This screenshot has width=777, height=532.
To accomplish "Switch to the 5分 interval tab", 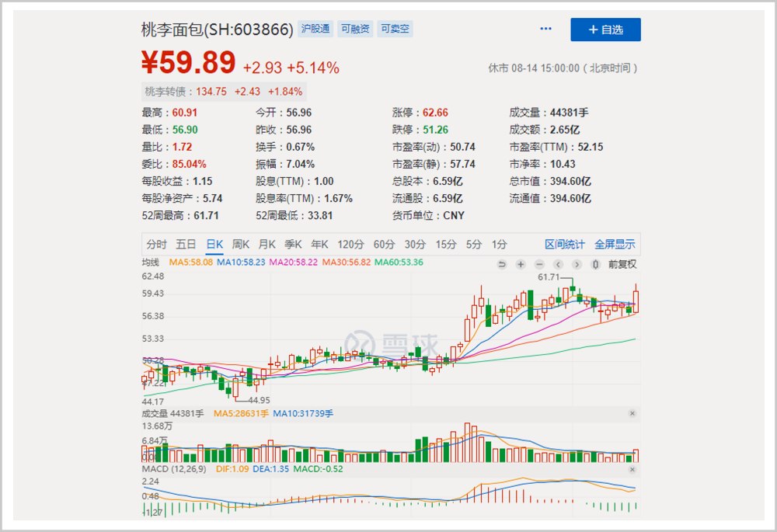I will 474,244.
